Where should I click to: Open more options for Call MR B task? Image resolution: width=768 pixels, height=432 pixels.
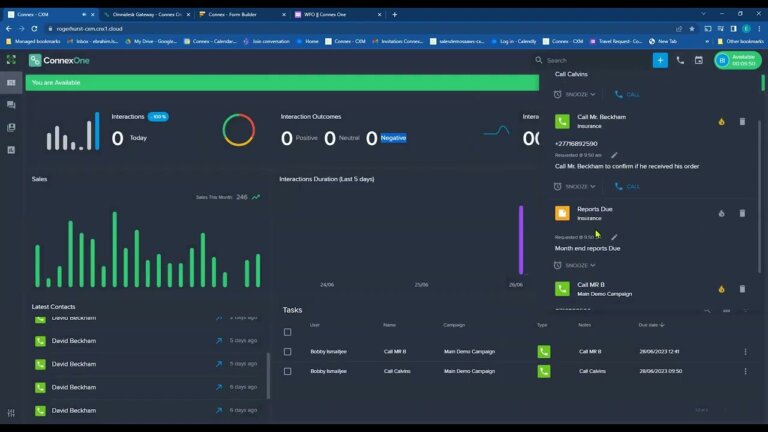click(x=745, y=352)
